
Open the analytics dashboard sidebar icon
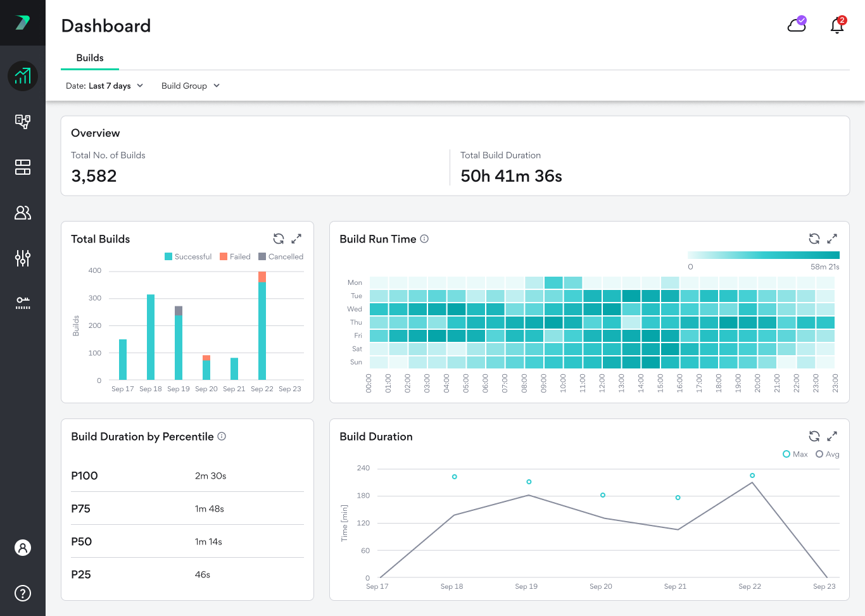click(x=23, y=76)
